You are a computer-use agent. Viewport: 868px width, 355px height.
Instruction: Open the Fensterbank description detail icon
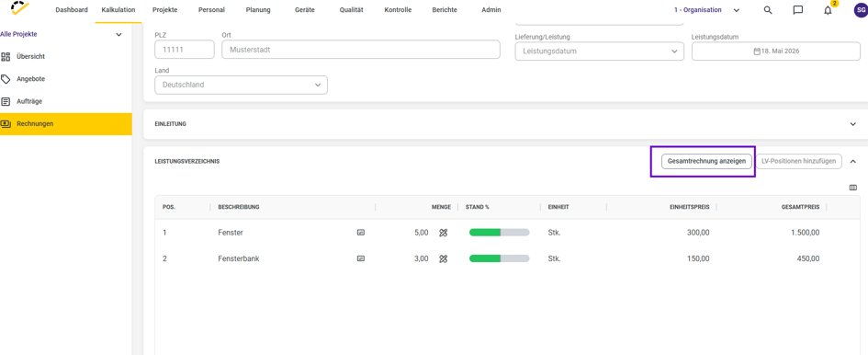pos(361,258)
